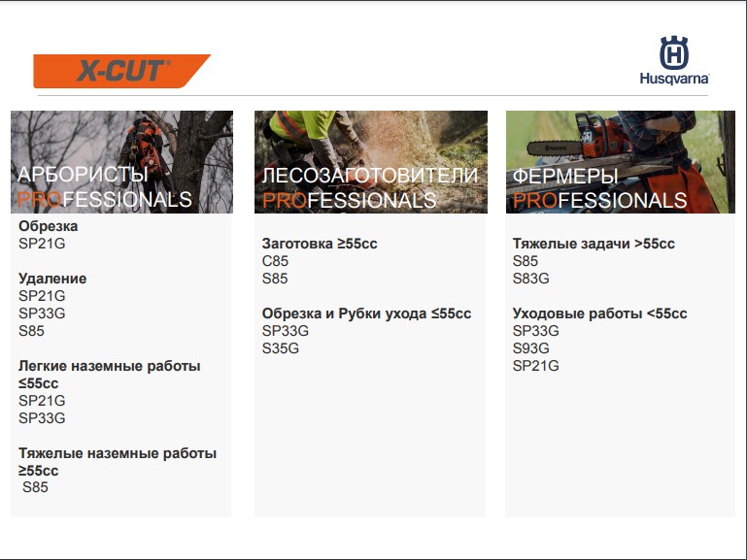Click the Удаление heading
Screen dimensions: 747x560
(x=52, y=279)
